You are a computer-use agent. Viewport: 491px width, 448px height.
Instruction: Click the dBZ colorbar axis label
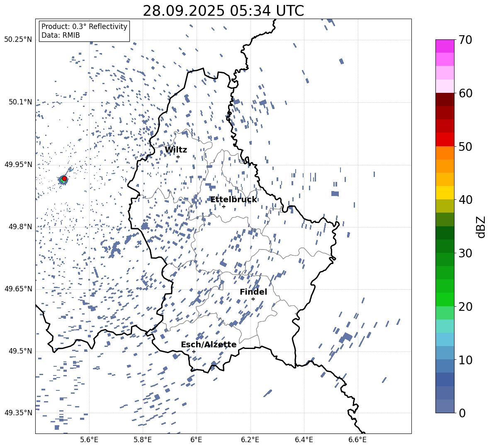click(x=481, y=227)
